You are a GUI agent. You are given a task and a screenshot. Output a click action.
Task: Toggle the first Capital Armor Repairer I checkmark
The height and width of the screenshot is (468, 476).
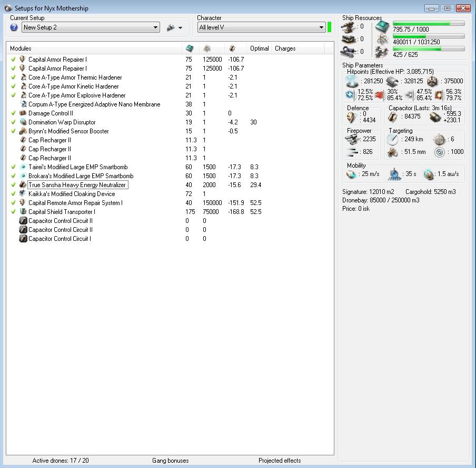(x=13, y=59)
